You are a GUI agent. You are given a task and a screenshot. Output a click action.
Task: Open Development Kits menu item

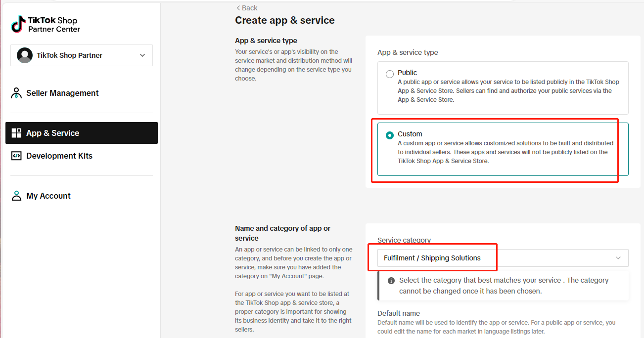click(x=82, y=156)
